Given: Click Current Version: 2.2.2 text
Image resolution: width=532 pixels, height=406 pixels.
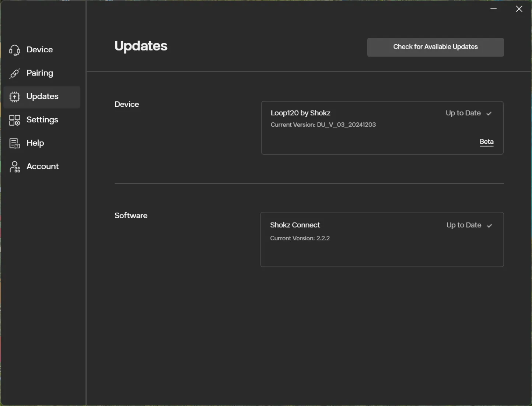Looking at the screenshot, I should coord(300,238).
